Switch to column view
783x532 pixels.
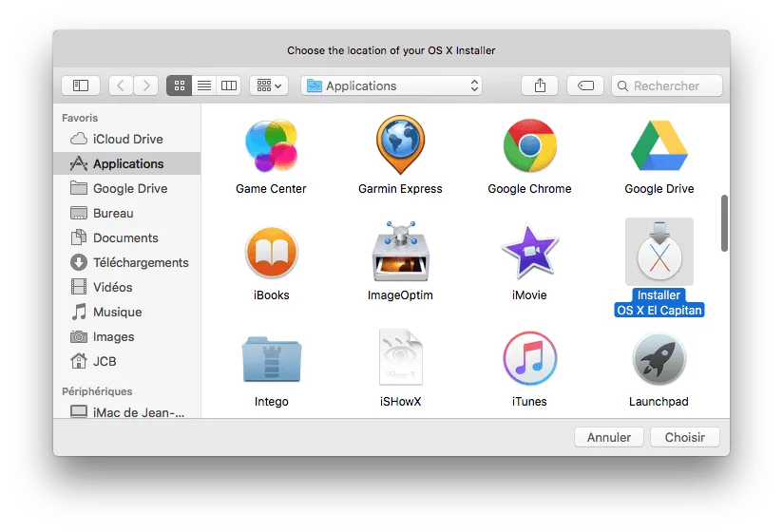[229, 85]
